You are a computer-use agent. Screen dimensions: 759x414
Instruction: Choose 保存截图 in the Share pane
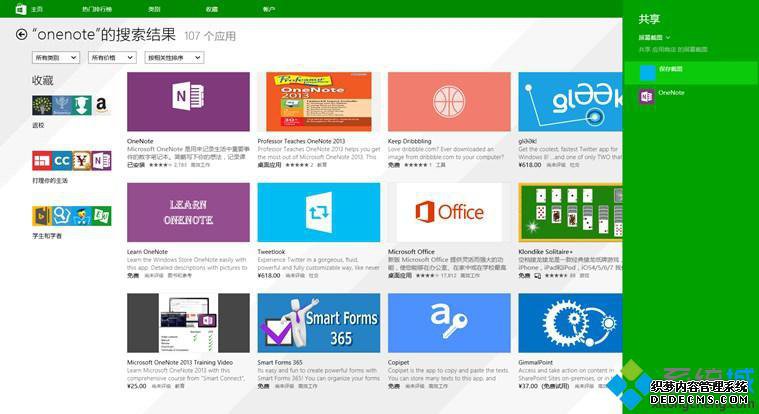click(x=691, y=73)
